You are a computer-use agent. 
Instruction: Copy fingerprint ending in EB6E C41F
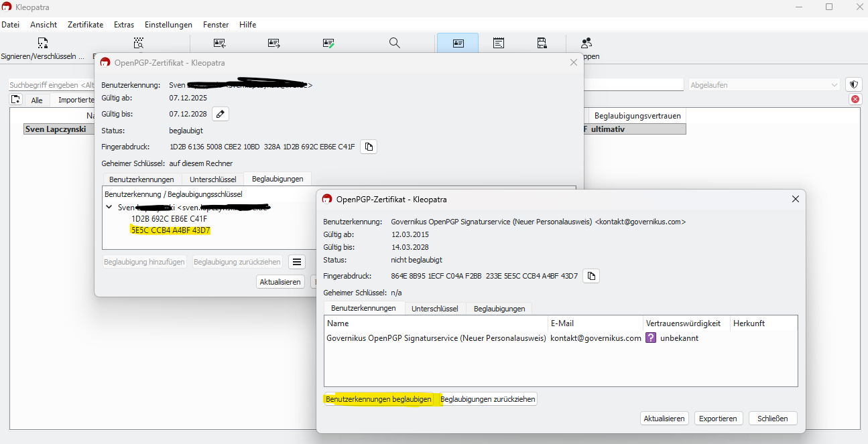pos(369,147)
